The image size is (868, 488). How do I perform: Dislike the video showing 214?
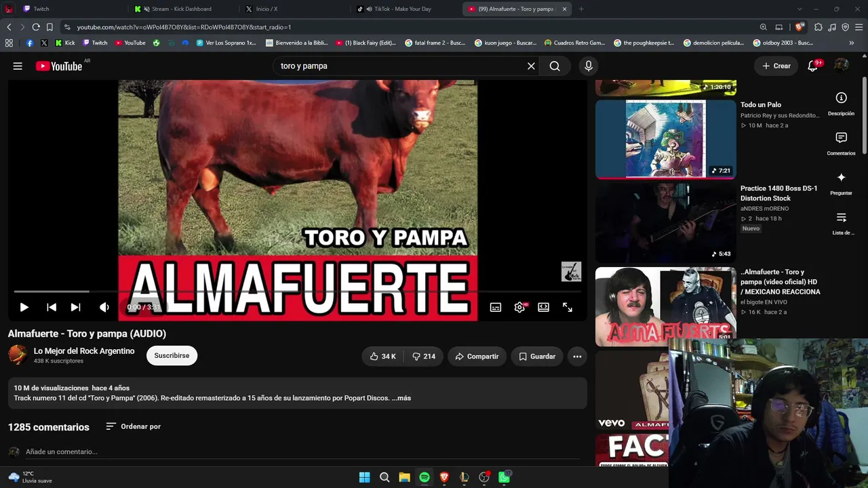(425, 357)
